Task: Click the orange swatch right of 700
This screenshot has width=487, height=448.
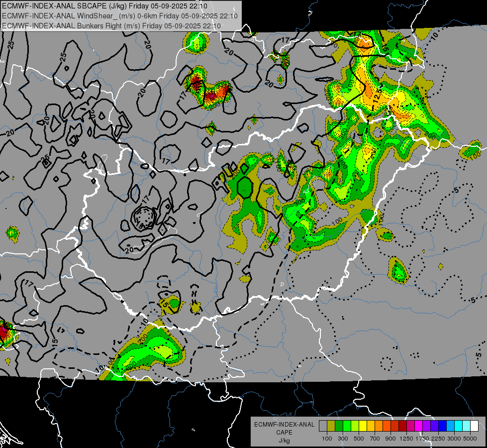Action: click(x=379, y=426)
